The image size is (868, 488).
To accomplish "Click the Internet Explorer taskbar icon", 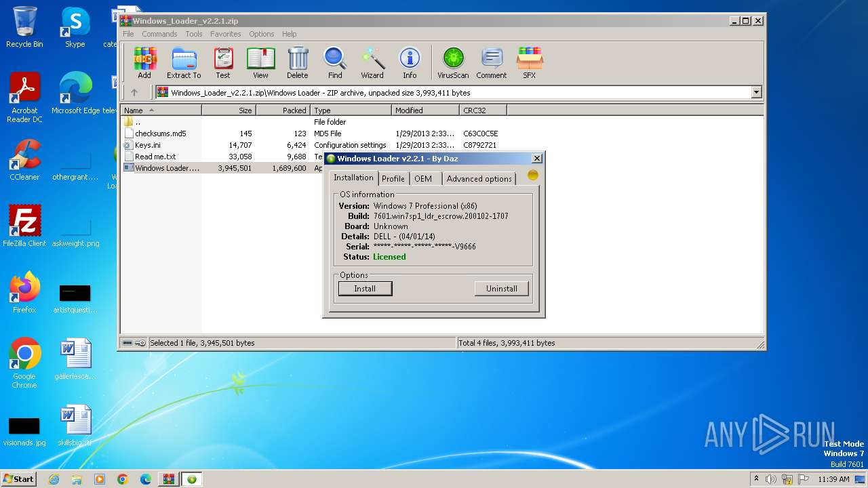I will pyautogui.click(x=54, y=479).
